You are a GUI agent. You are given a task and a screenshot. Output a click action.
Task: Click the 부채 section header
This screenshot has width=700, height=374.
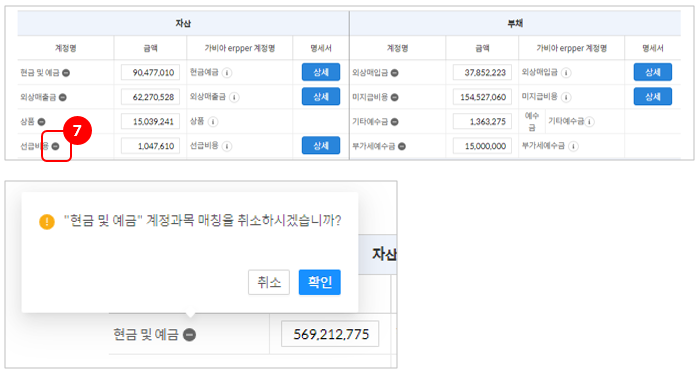(515, 23)
